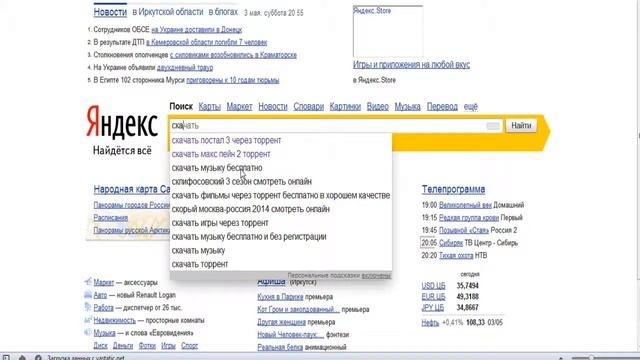The height and width of the screenshot is (360, 640).
Task: Open the Карты tab above search
Action: click(209, 107)
